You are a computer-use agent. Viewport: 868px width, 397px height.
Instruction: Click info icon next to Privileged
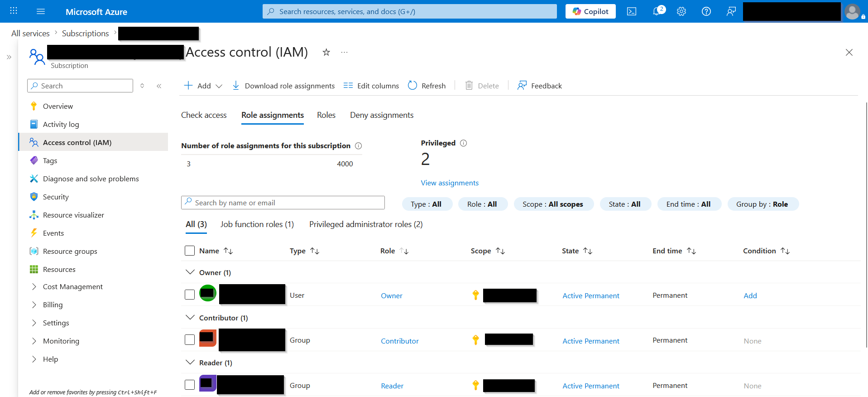464,143
